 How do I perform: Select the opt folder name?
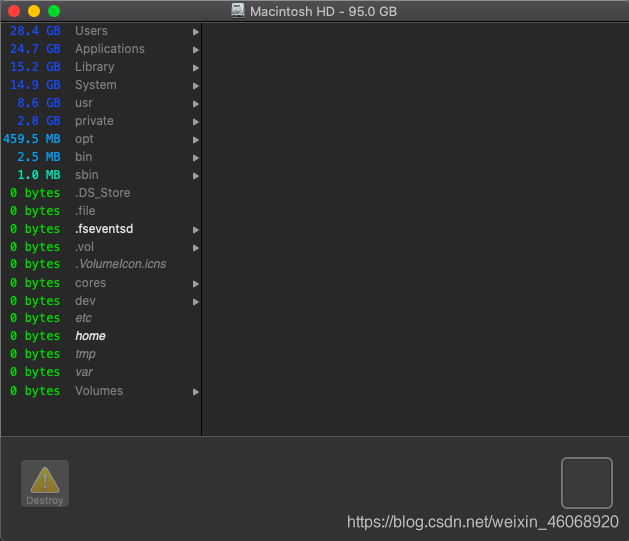(x=84, y=139)
